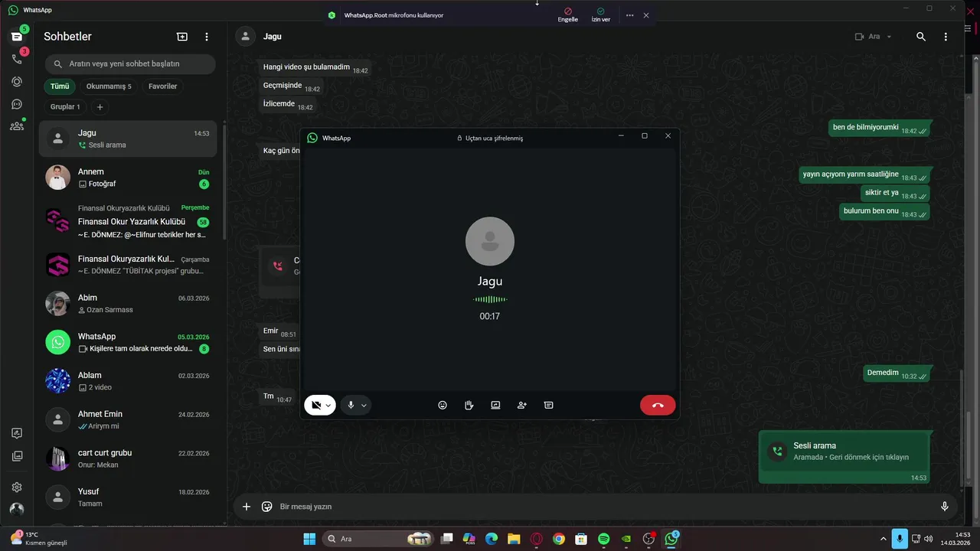The width and height of the screenshot is (980, 551).
Task: Open the Annem chat
Action: click(128, 178)
